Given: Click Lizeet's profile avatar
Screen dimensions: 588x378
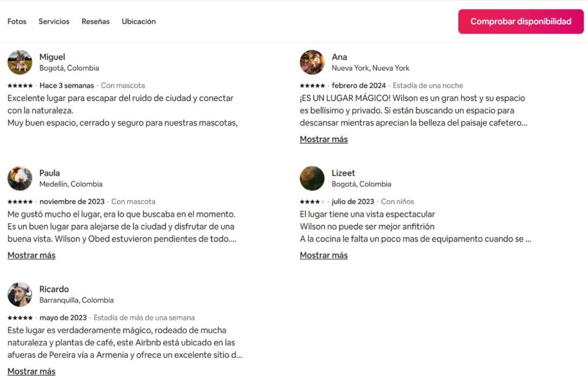Looking at the screenshot, I should pos(312,178).
